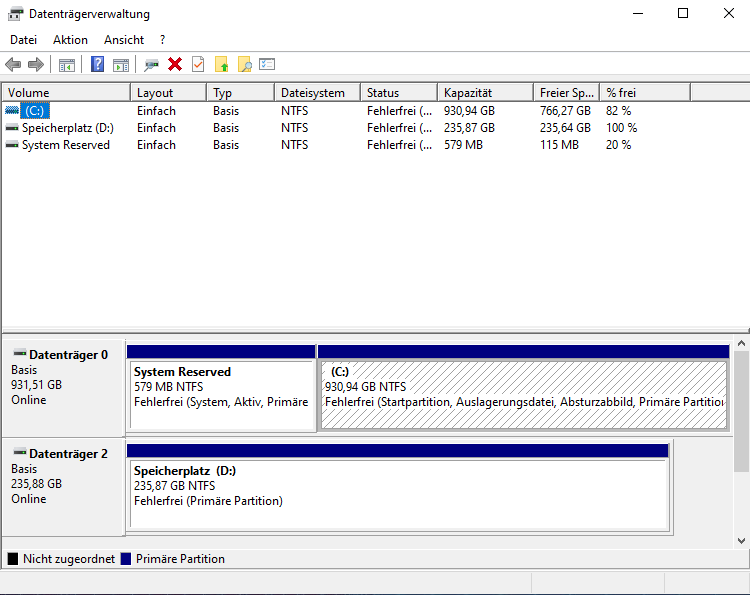The image size is (750, 595).
Task: Select the Speicherplatz (D:) partition block
Action: (x=397, y=494)
